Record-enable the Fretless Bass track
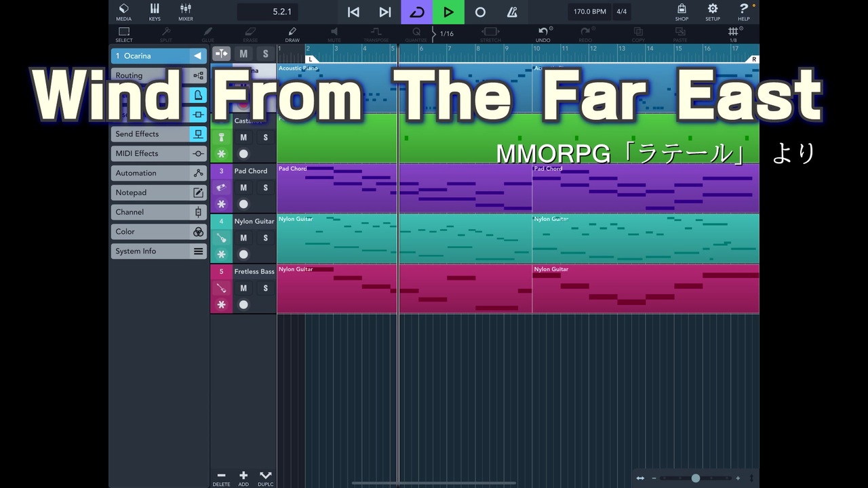The image size is (868, 488). point(243,304)
